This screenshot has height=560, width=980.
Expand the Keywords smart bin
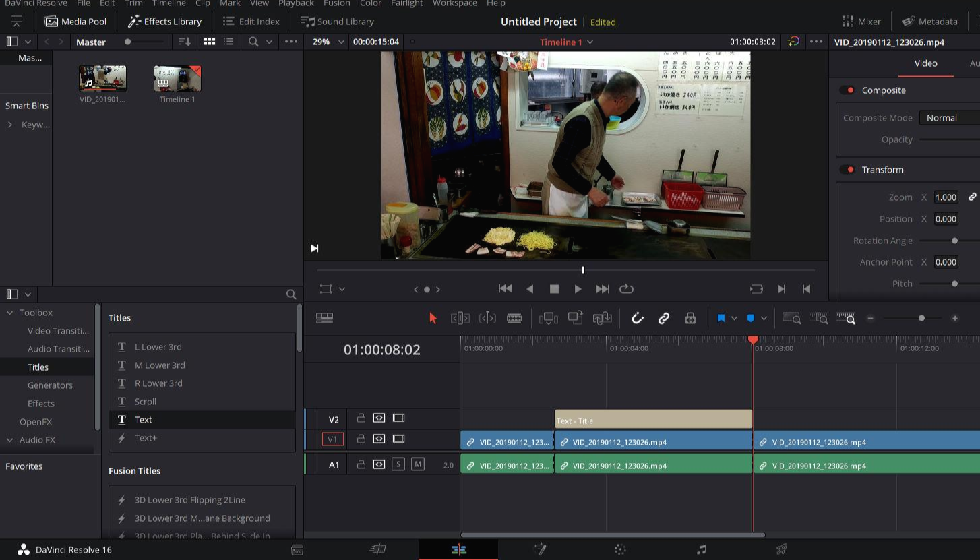pos(10,125)
